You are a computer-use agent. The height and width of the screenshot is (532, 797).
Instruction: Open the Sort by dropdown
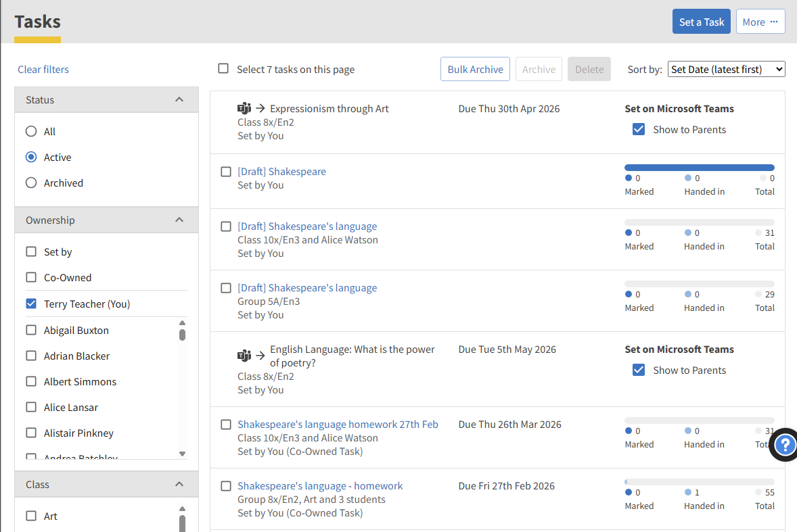pos(726,69)
